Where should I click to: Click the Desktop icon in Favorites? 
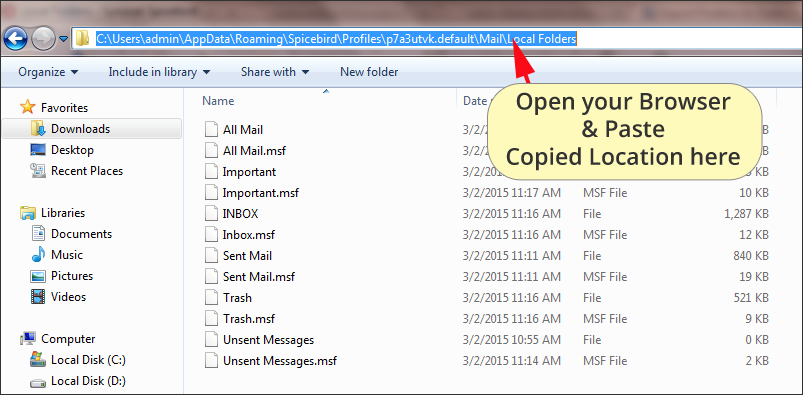point(38,150)
